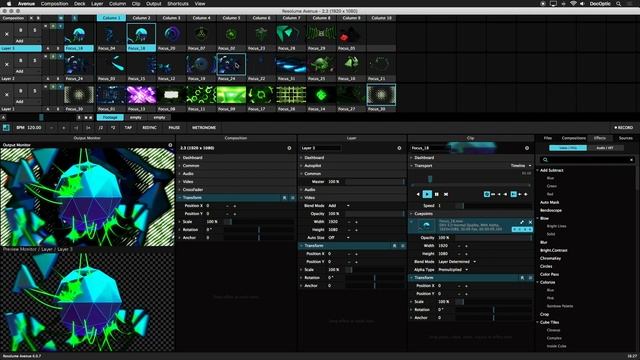Solo Layer 3 with S toggle
Image resolution: width=640 pixels, height=360 pixels.
click(35, 30)
